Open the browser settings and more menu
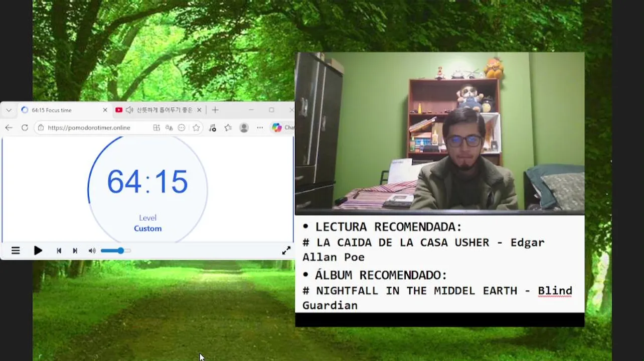 [x=260, y=128]
